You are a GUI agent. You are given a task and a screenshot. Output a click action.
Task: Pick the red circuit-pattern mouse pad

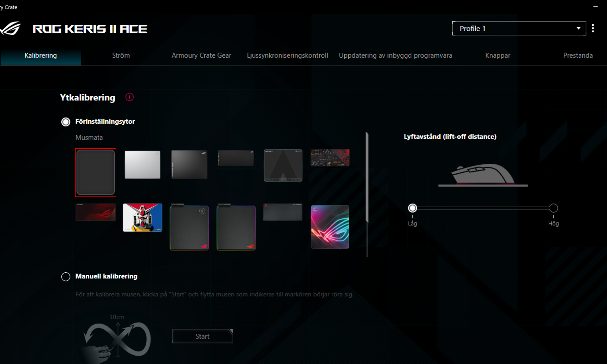(330, 158)
